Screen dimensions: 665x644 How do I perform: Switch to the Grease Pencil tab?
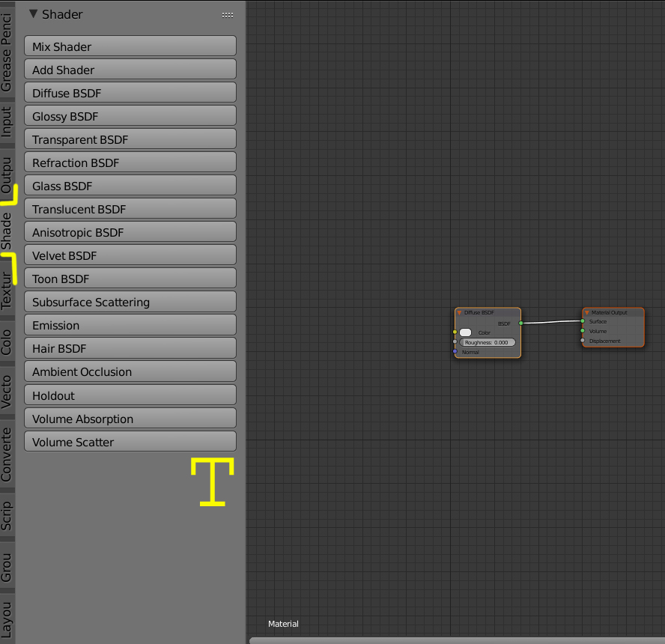coord(7,52)
